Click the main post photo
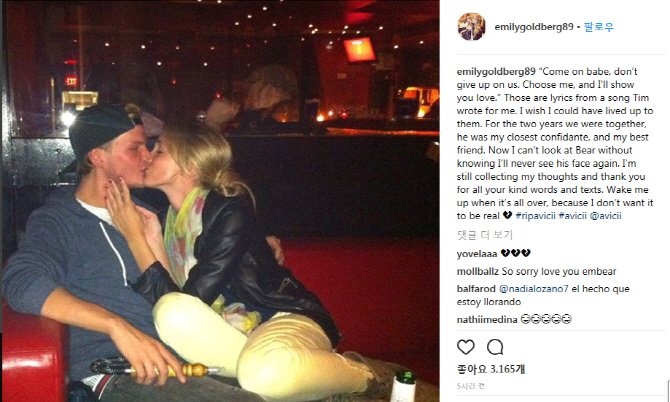The image size is (670, 402). [221, 201]
